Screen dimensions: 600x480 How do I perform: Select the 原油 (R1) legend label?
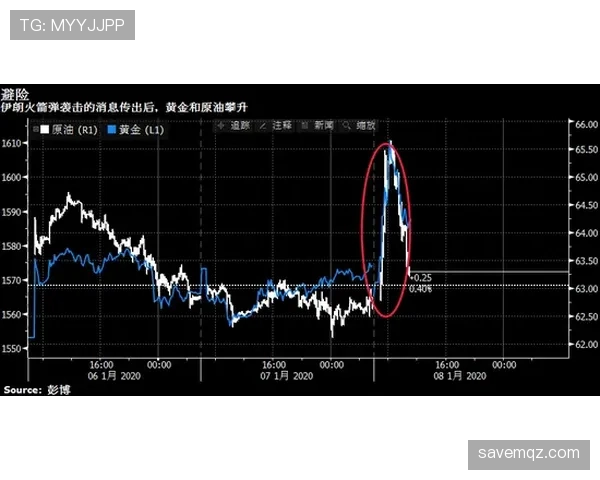pyautogui.click(x=75, y=130)
